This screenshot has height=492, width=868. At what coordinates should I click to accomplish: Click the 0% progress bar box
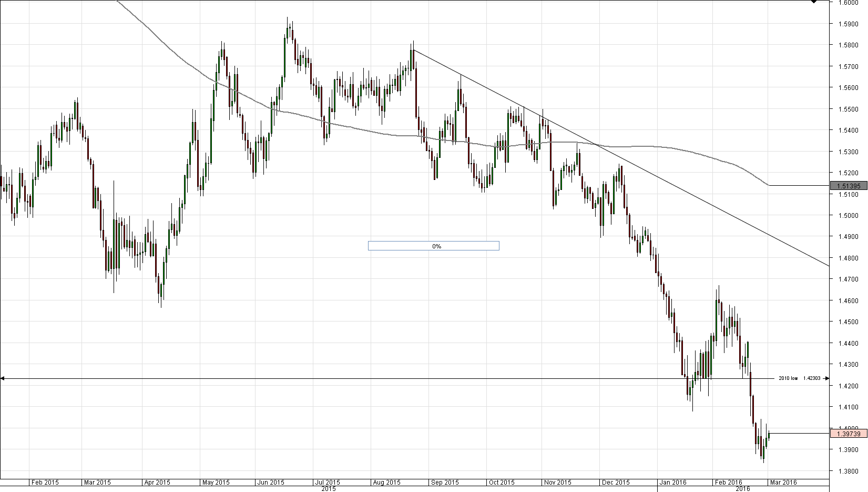433,246
